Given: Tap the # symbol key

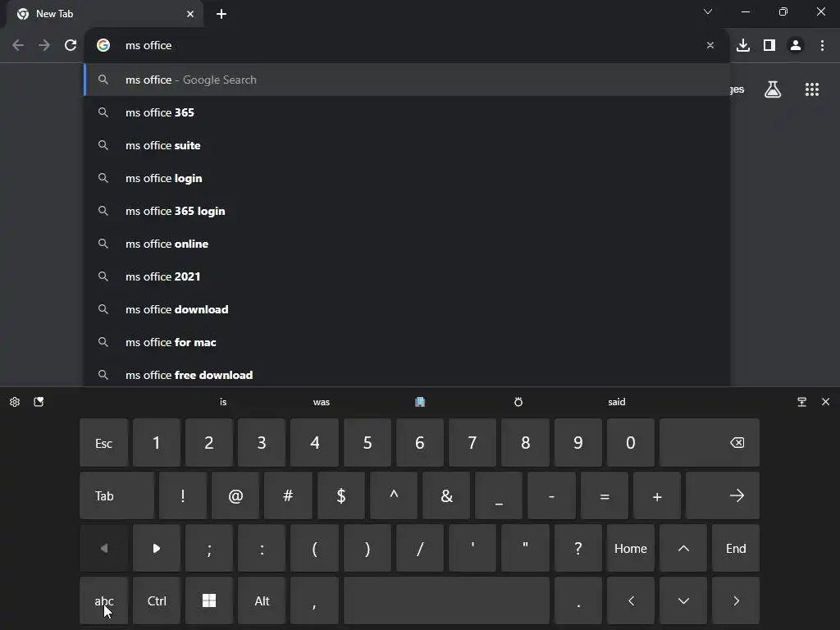Looking at the screenshot, I should tap(288, 495).
